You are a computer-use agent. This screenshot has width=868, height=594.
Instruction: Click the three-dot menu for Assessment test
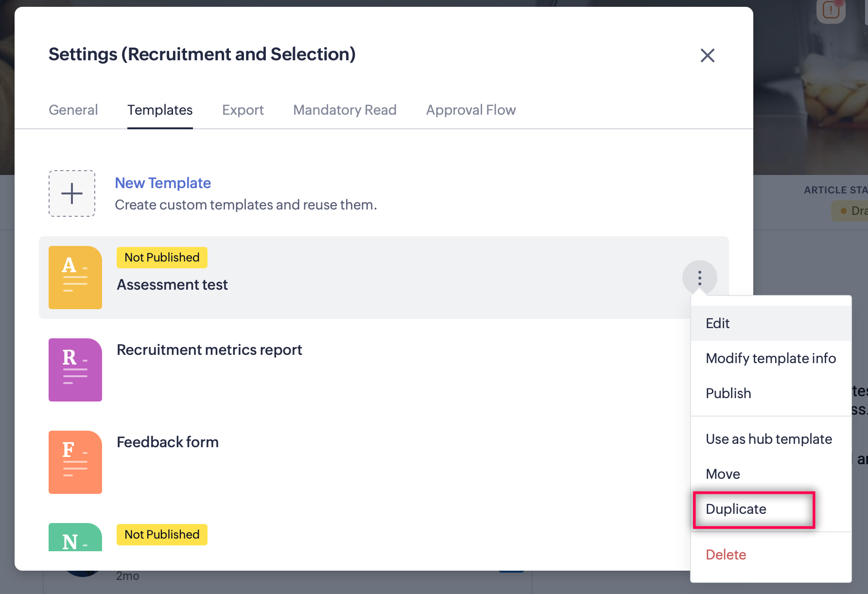(x=700, y=278)
